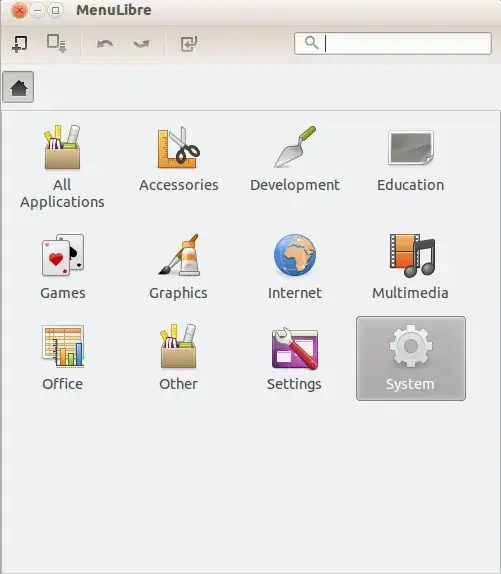
Task: Open the Settings category
Action: pyautogui.click(x=295, y=358)
